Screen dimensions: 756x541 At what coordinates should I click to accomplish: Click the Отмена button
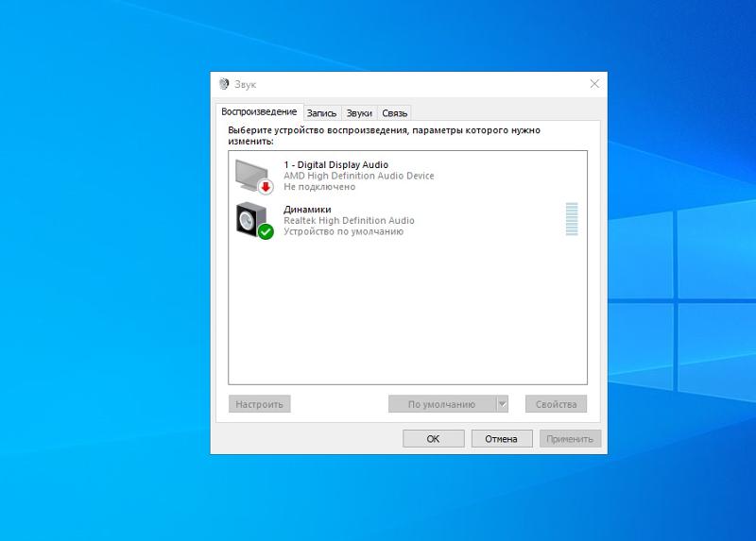[x=502, y=439]
